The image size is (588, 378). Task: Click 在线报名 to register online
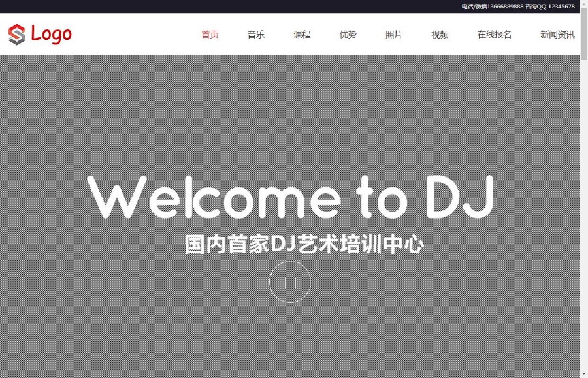coord(493,35)
